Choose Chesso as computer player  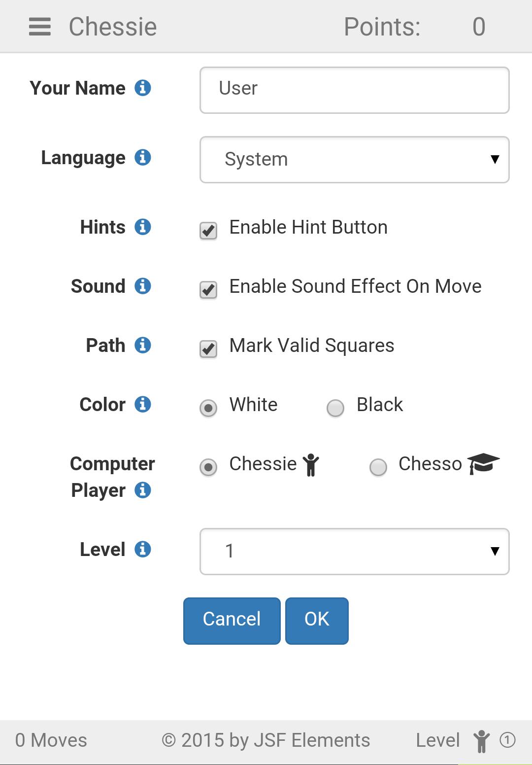point(378,467)
